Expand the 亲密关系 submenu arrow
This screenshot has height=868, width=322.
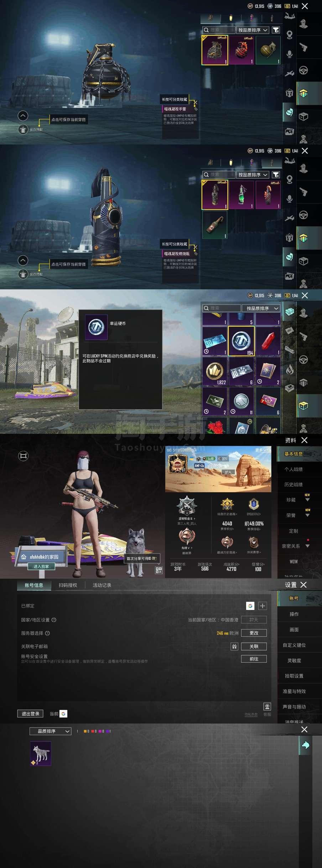pyautogui.click(x=308, y=546)
